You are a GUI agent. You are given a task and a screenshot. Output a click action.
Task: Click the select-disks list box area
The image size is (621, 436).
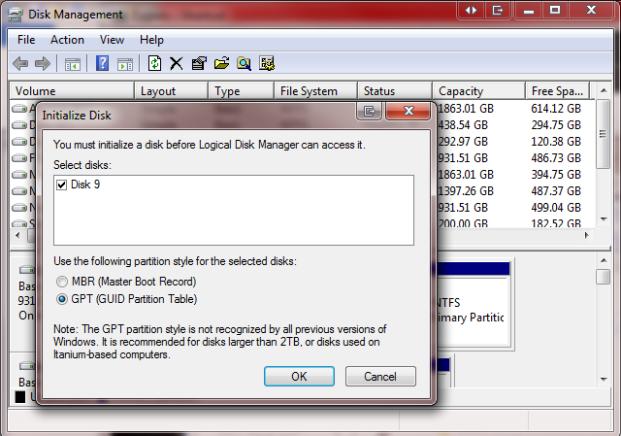[x=234, y=210]
